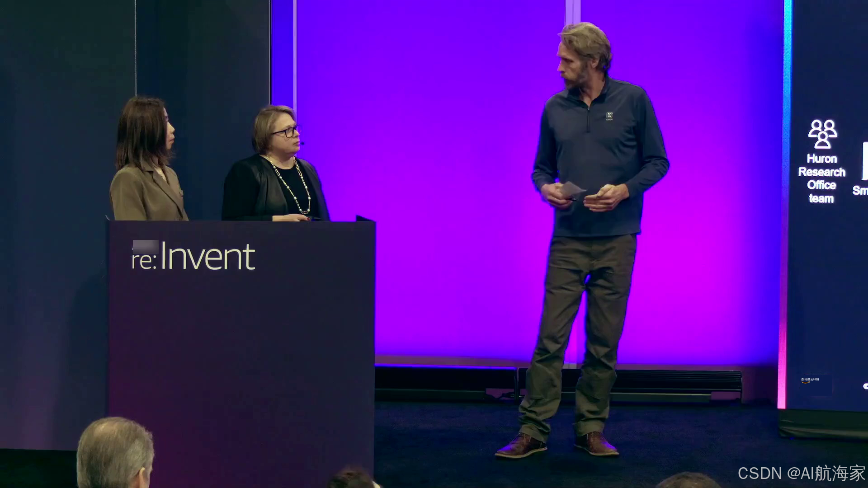Click the Huron Research Office team label
Viewport: 868px width, 488px height.
click(821, 178)
